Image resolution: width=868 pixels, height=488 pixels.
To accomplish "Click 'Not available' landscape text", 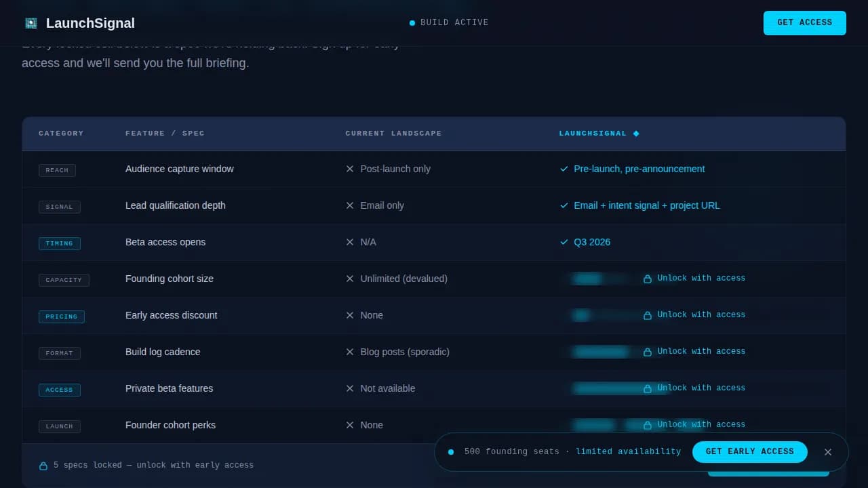I will coord(388,388).
